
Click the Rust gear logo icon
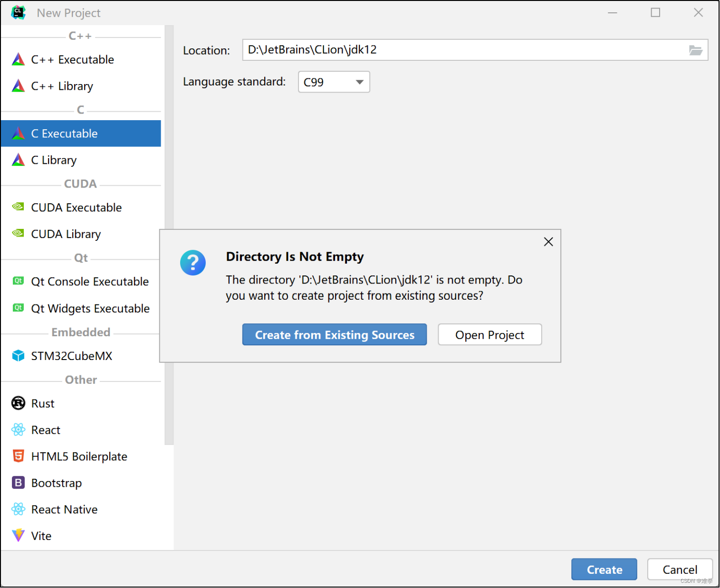[x=18, y=403]
